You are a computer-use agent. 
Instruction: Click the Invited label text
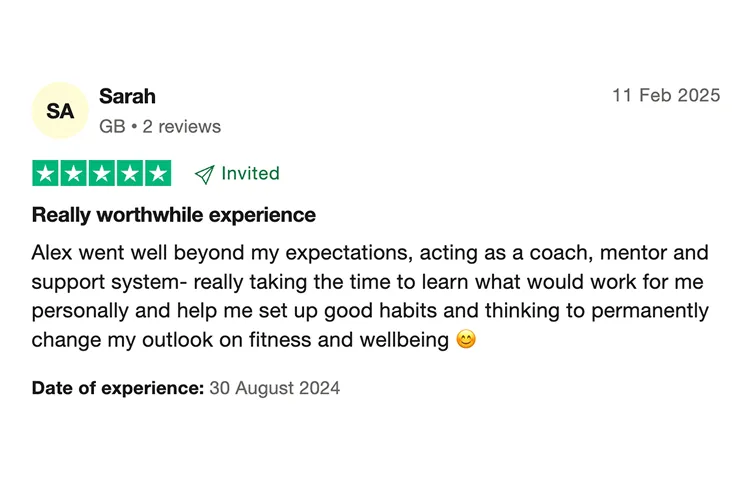(x=250, y=174)
